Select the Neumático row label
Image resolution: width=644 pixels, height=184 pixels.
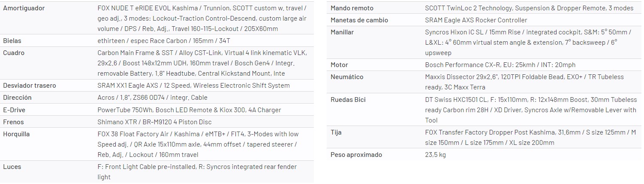click(347, 77)
